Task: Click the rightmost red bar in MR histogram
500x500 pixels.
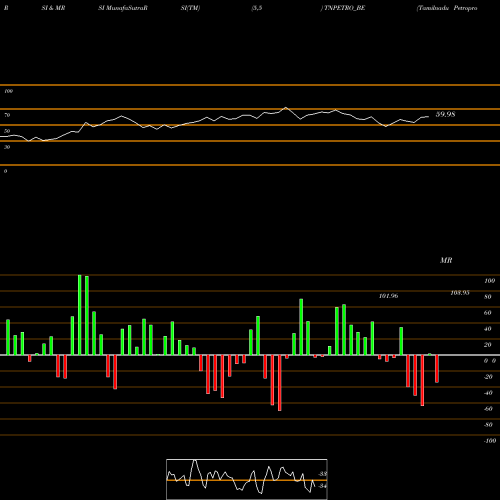Action: click(x=437, y=368)
